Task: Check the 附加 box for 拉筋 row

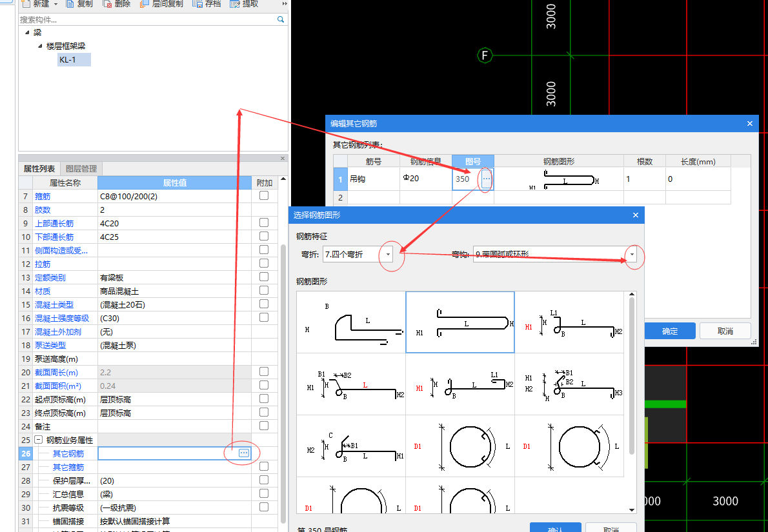Action: click(264, 263)
